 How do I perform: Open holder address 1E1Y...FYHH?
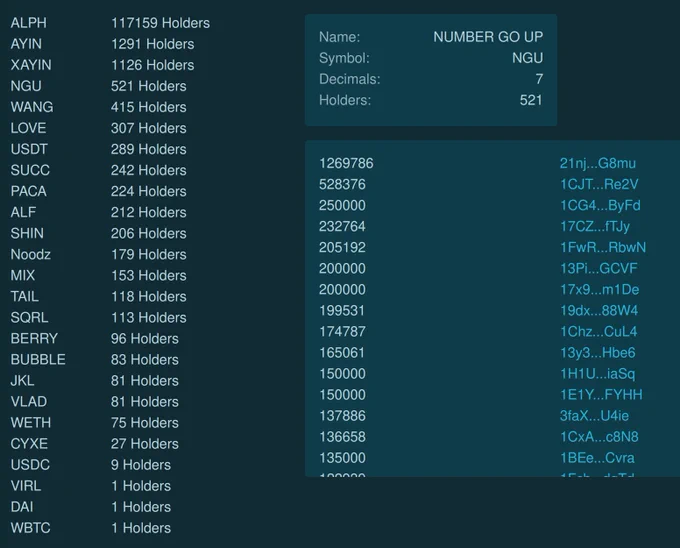(601, 395)
